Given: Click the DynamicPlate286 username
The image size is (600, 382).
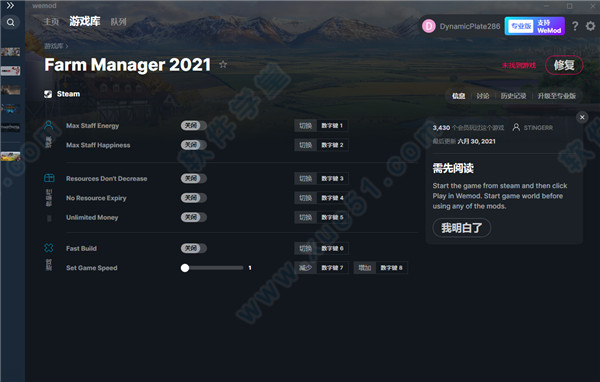Looking at the screenshot, I should pos(470,26).
